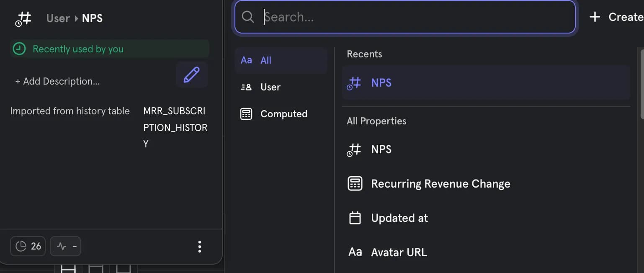This screenshot has width=644, height=273.
Task: Pick NPS under All Properties
Action: click(x=381, y=149)
